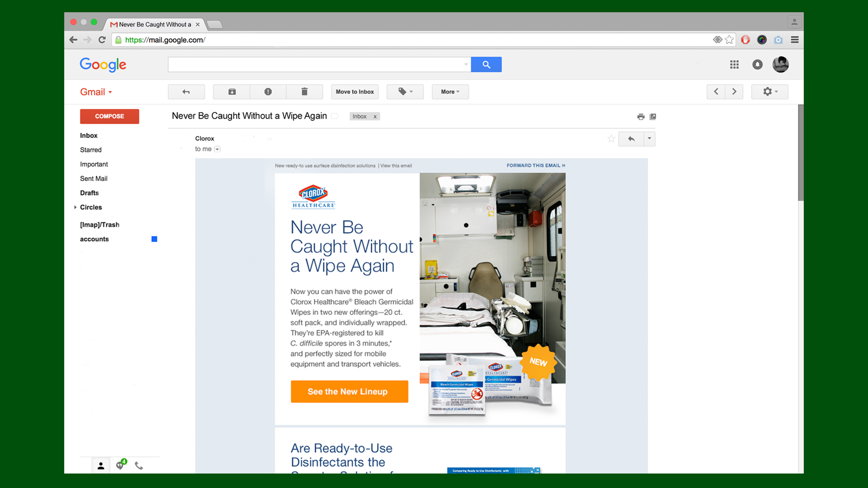Click the back to inbox arrow

coord(186,92)
